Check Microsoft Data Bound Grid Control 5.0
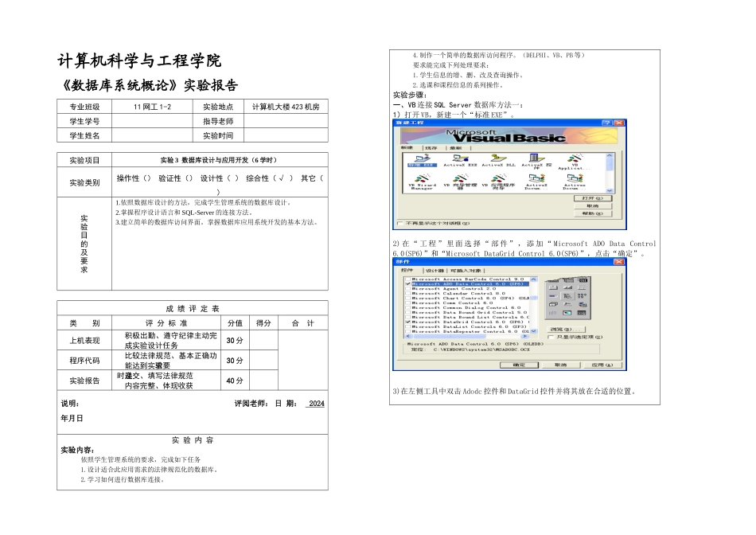Screen dimensions: 756x535 [408, 313]
